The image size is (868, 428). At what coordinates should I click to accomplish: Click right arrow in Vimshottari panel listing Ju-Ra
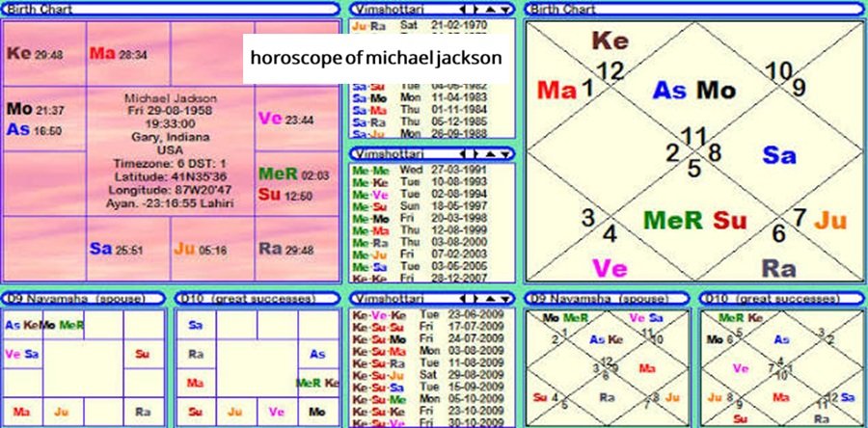coord(475,10)
